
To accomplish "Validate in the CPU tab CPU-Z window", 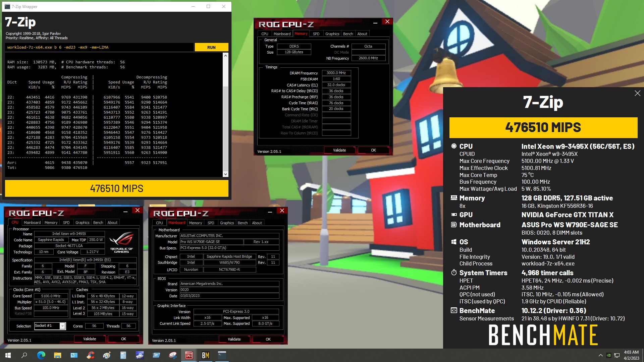I will tap(90, 339).
